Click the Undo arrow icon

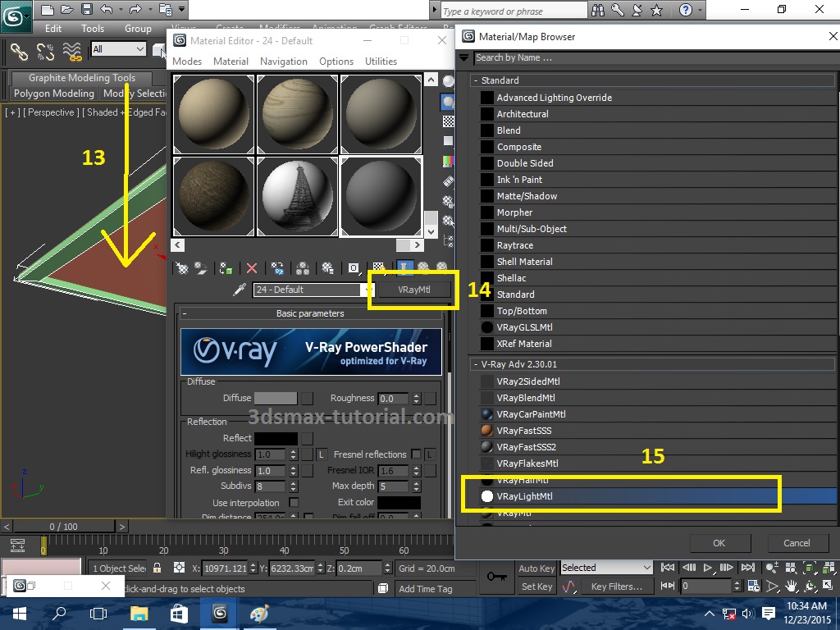click(107, 9)
